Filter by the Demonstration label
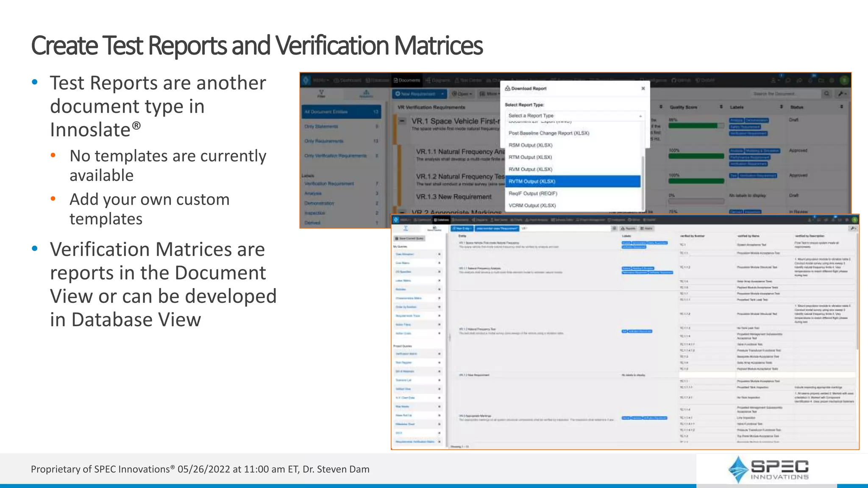This screenshot has width=868, height=488. click(x=319, y=203)
